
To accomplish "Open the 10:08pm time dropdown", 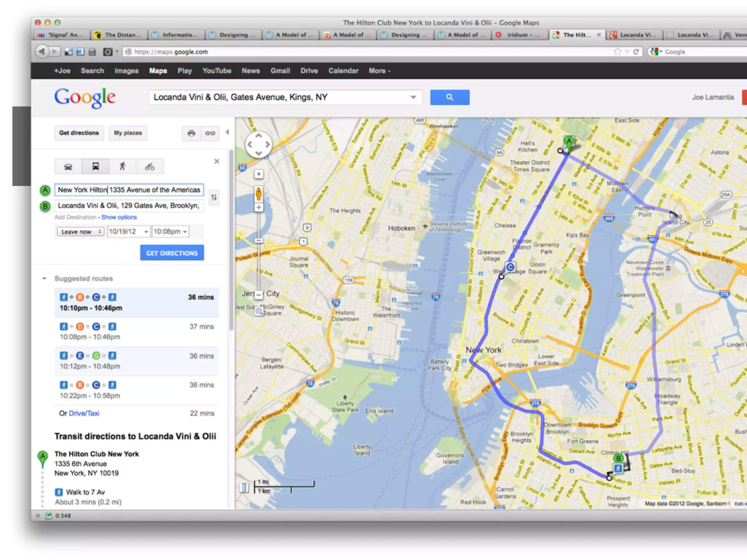I will (x=170, y=232).
